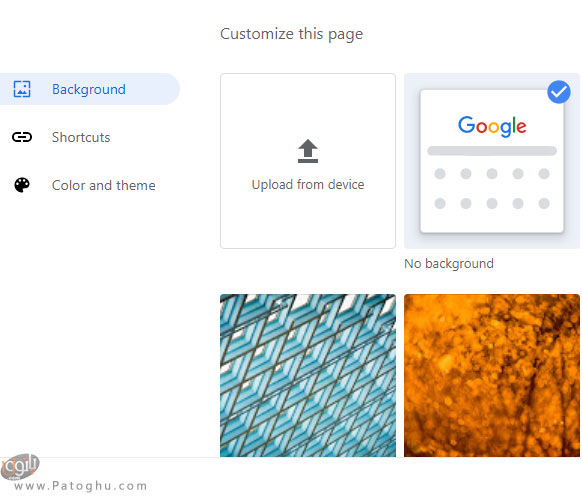Pick the blue geometric pattern background
Image resolution: width=582 pixels, height=504 pixels.
click(308, 375)
